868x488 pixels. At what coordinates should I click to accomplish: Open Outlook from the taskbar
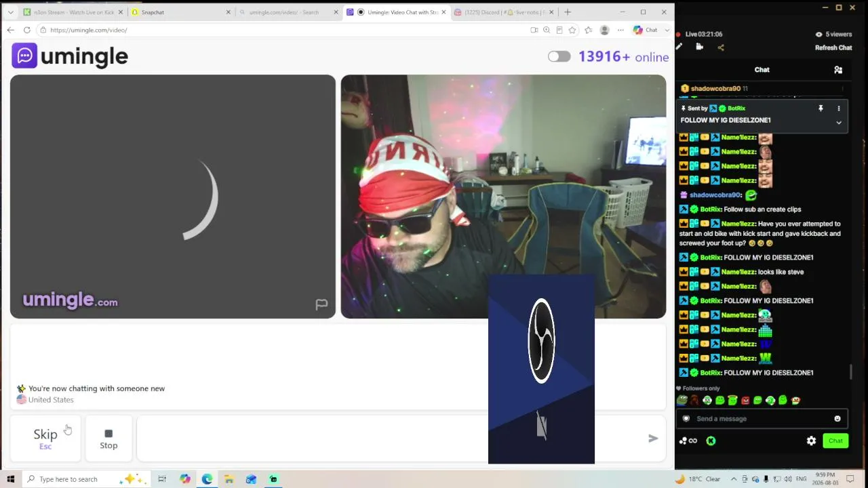point(251,479)
